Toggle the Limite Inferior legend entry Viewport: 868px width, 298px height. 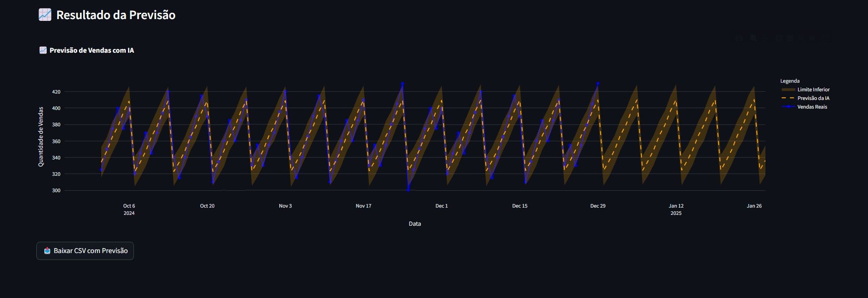click(x=813, y=89)
